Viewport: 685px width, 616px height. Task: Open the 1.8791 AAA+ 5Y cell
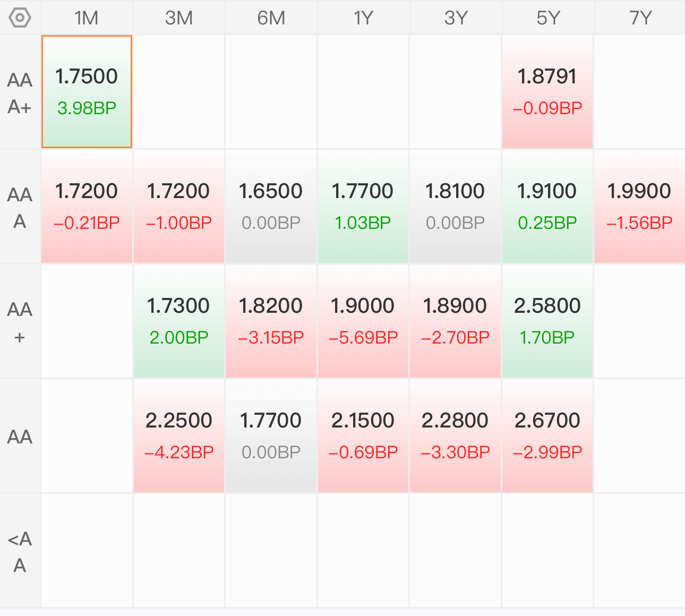547,91
